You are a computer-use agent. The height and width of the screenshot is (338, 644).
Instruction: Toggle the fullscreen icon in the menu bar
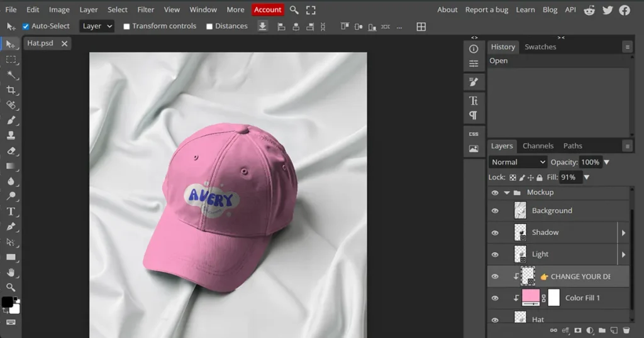pyautogui.click(x=311, y=10)
